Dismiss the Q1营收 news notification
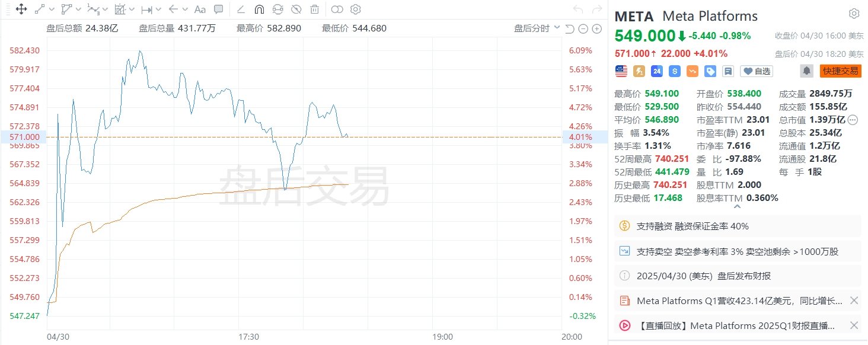This screenshot has width=868, height=345. 854,301
